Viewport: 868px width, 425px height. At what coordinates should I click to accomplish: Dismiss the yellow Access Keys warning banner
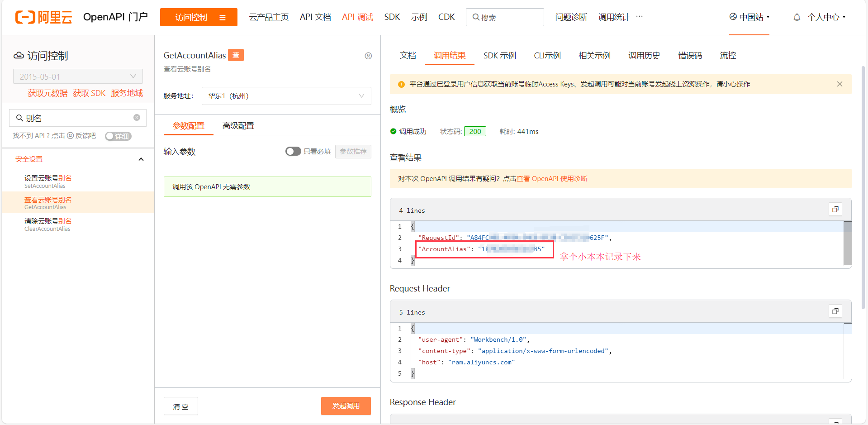(840, 84)
